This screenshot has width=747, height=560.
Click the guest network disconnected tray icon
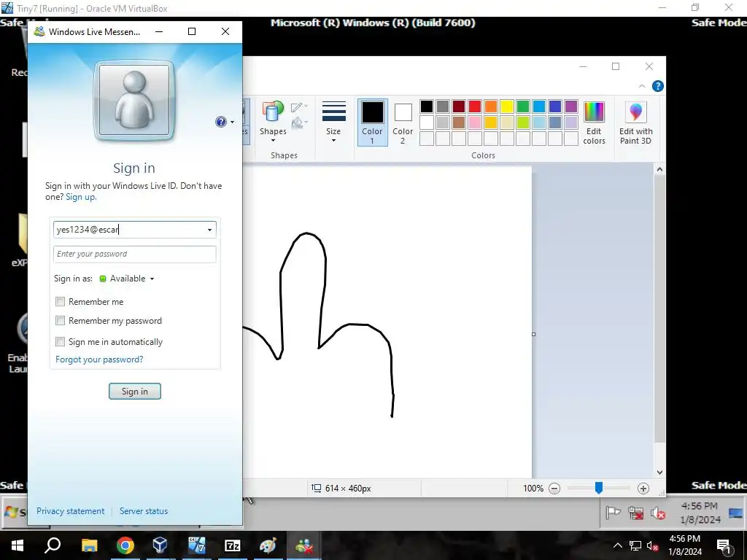coord(635,513)
